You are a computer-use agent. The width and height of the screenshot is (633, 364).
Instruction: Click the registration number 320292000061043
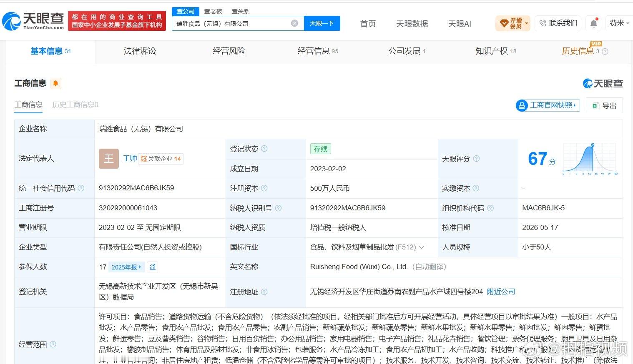(128, 208)
